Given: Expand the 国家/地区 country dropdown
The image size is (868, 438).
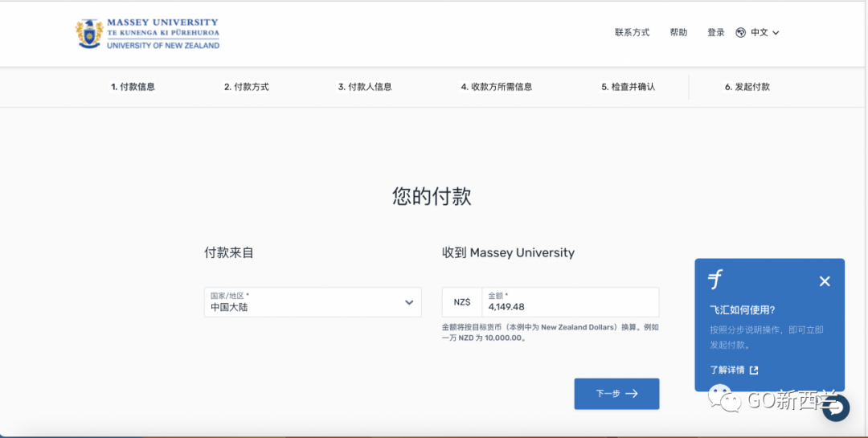Looking at the screenshot, I should pos(313,302).
